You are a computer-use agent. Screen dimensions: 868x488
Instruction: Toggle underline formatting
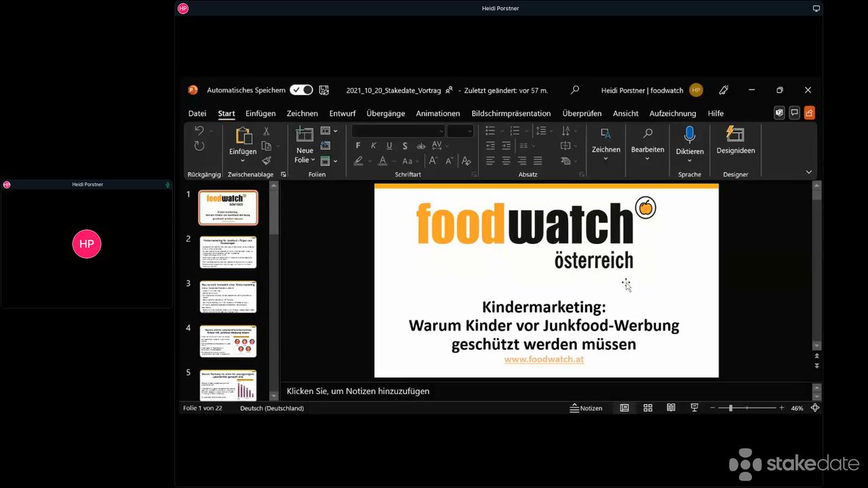(389, 145)
